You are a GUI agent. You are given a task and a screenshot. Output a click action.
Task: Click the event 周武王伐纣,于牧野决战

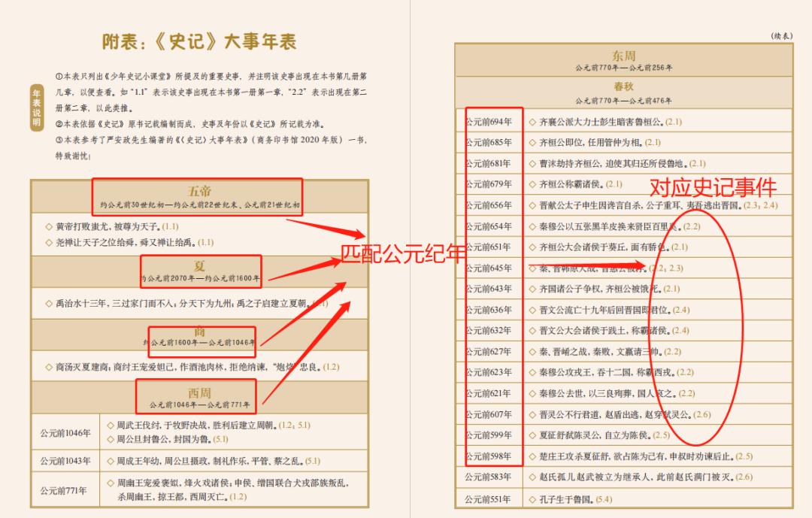click(208, 426)
